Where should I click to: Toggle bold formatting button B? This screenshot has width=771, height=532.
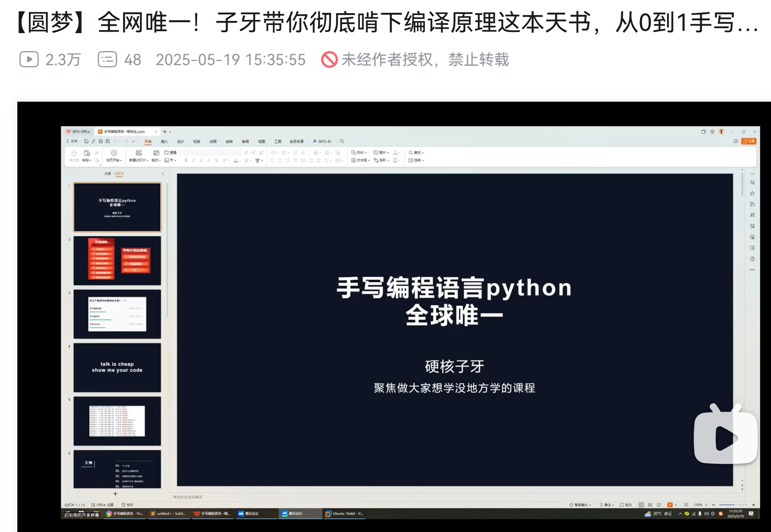pyautogui.click(x=186, y=160)
